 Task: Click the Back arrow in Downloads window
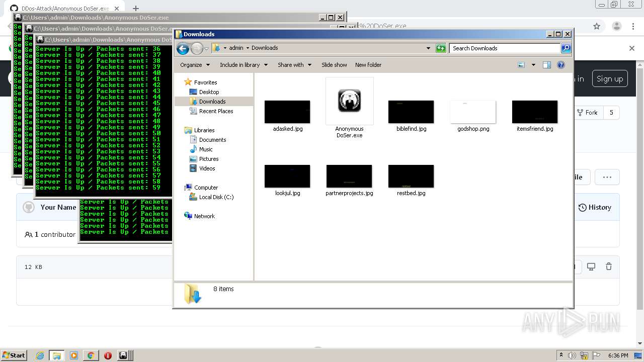[x=183, y=48]
